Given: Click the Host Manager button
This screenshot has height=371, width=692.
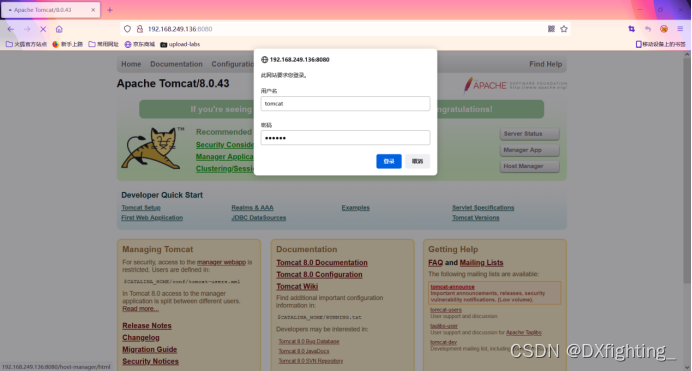Looking at the screenshot, I should click(x=530, y=166).
